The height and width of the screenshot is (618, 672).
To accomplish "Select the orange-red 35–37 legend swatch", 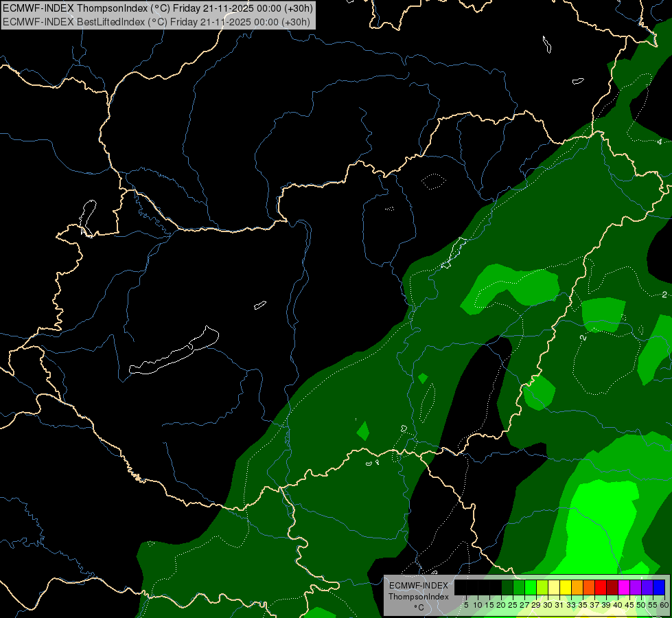I will pos(589,587).
